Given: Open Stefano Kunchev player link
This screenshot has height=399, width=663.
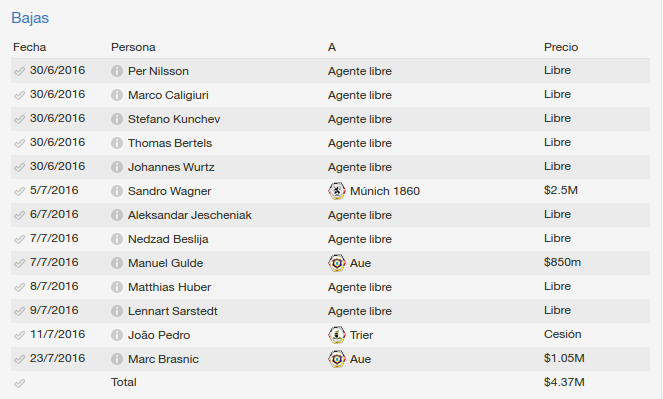Looking at the screenshot, I should click(x=174, y=119).
